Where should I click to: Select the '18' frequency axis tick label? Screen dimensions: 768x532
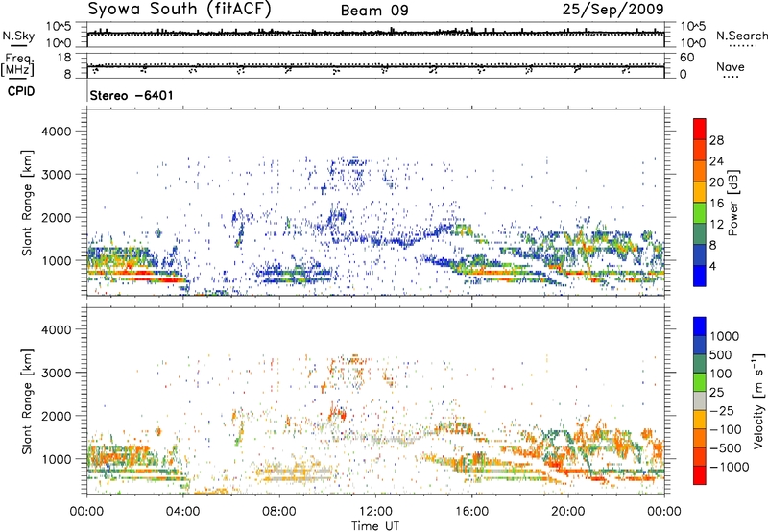[x=64, y=58]
